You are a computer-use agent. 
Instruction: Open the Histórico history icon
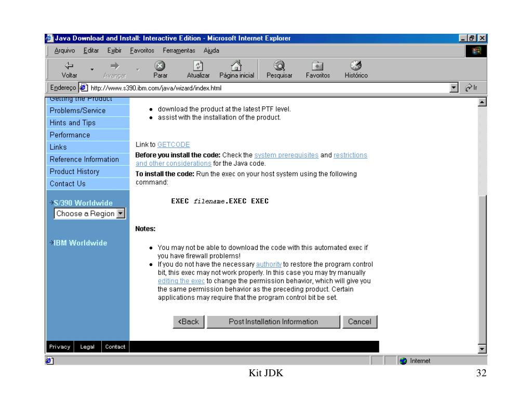[356, 65]
